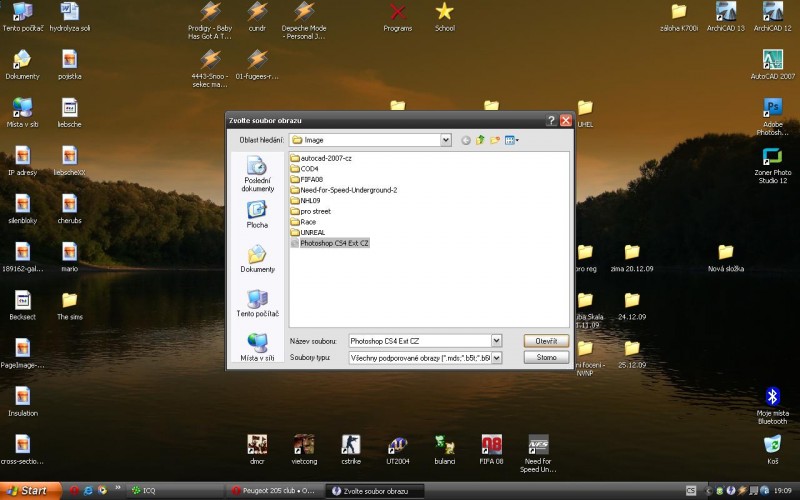This screenshot has height=500, width=800.
Task: Expand the Soubory typu file type dropdown
Action: (496, 357)
